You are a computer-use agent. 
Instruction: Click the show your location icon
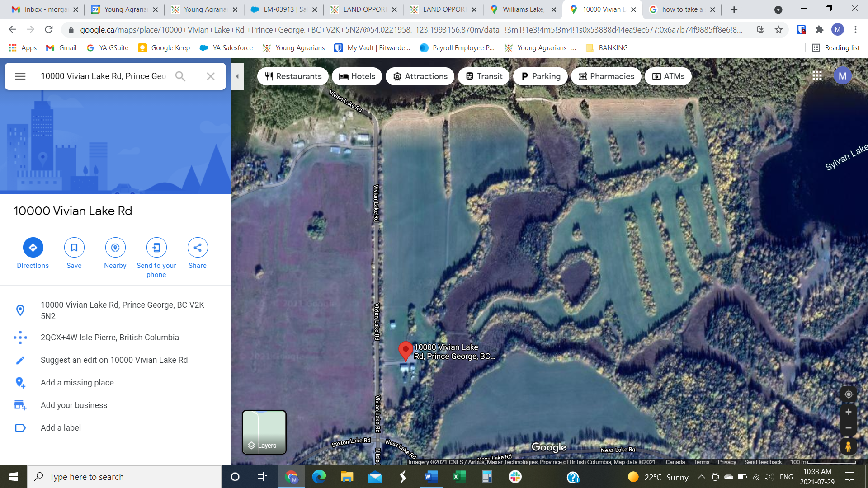pyautogui.click(x=848, y=394)
